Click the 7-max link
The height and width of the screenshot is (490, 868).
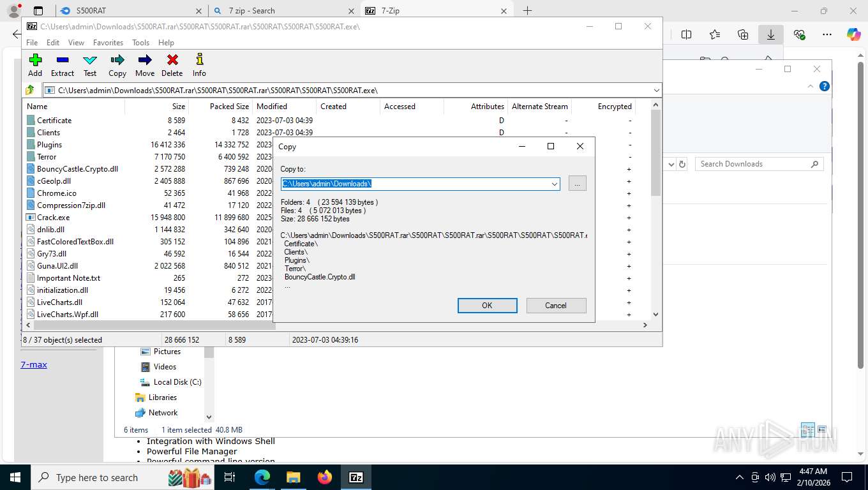[34, 364]
